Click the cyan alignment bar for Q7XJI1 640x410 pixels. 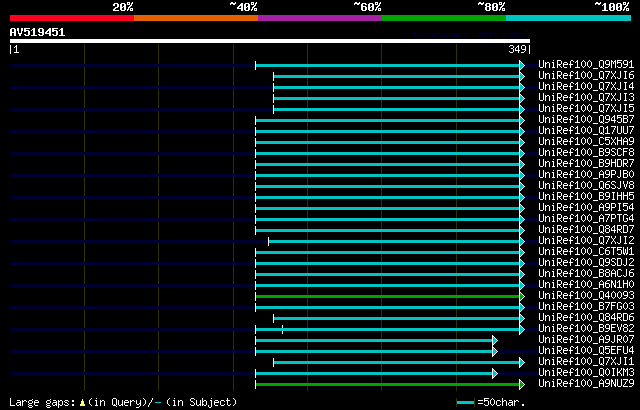[396, 362]
